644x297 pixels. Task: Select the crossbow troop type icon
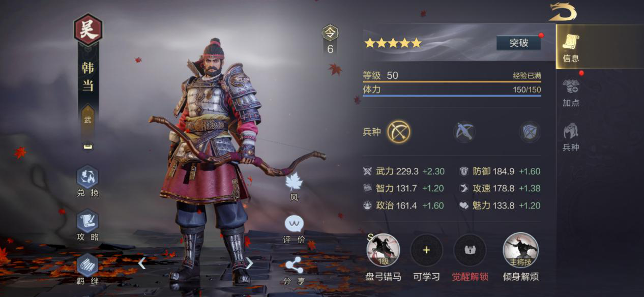pos(464,132)
